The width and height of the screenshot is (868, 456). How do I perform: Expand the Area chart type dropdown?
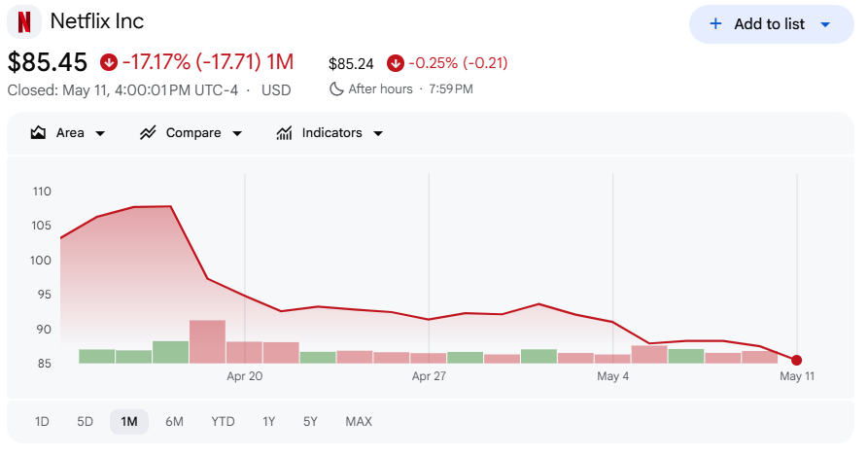100,133
